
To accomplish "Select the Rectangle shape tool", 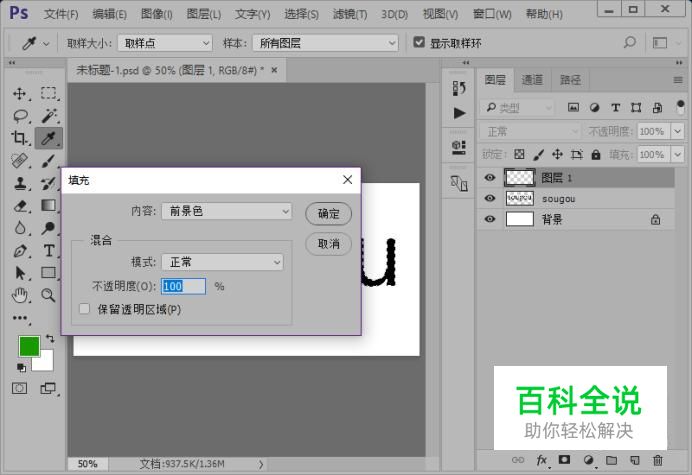I will tap(49, 273).
